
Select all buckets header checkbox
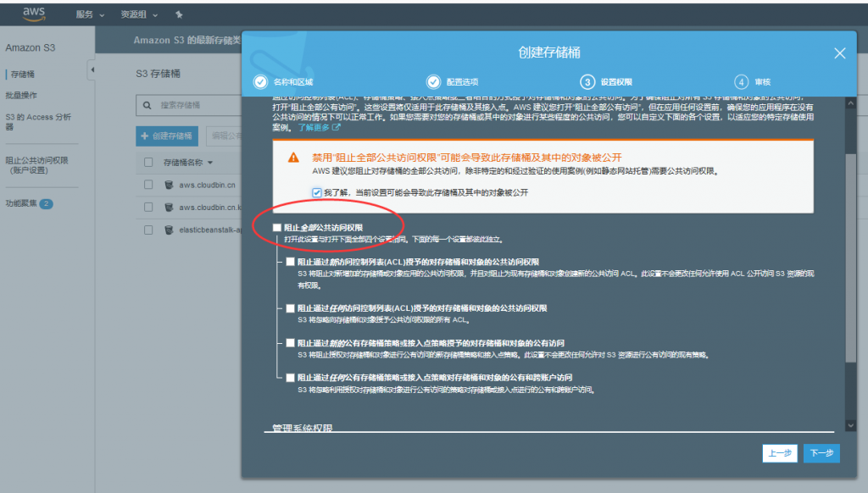pyautogui.click(x=148, y=162)
